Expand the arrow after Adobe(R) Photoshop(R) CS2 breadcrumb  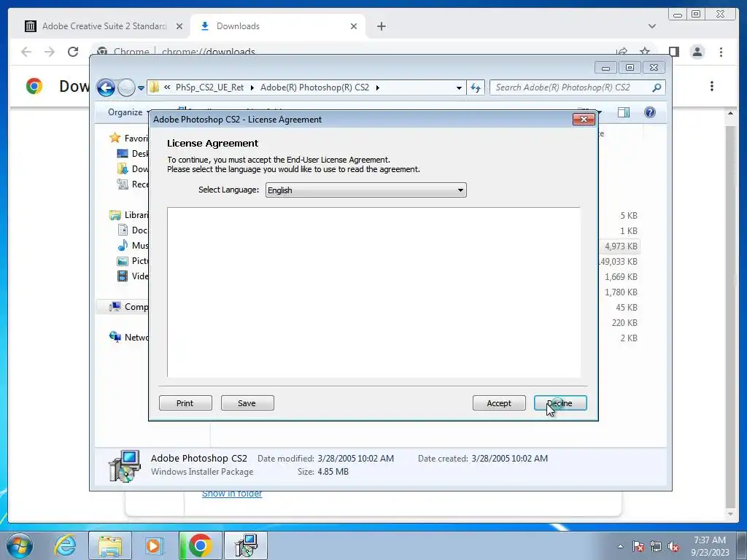click(x=377, y=87)
